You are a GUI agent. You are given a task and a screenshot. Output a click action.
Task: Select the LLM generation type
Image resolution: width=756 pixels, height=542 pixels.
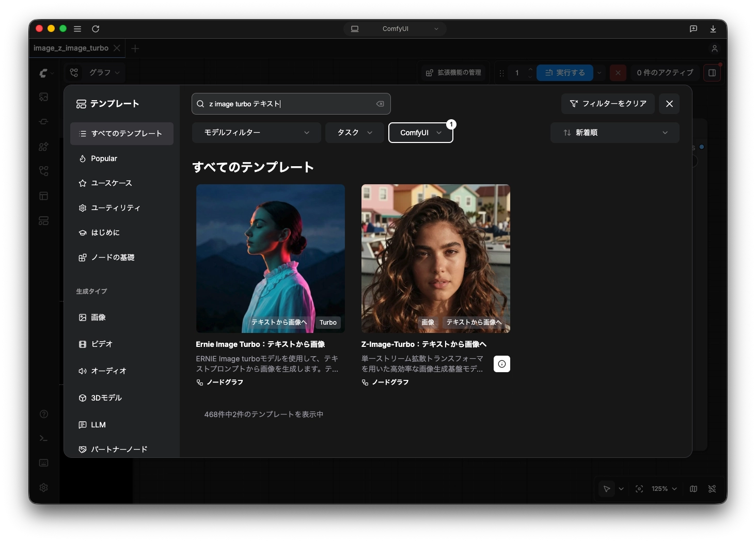click(122, 425)
